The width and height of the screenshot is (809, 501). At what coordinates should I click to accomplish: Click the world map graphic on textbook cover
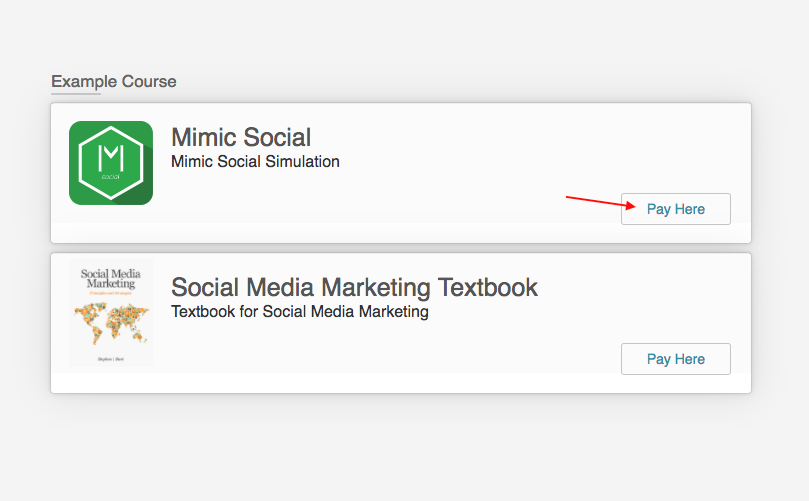(110, 321)
